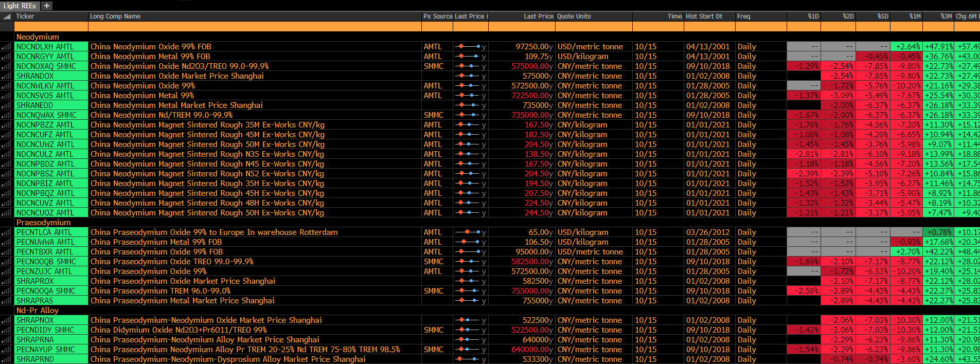Viewport: 980px width, 364px height.
Task: Open the chart icon for the PECNDIDY SMMC row
Action: tap(7, 330)
